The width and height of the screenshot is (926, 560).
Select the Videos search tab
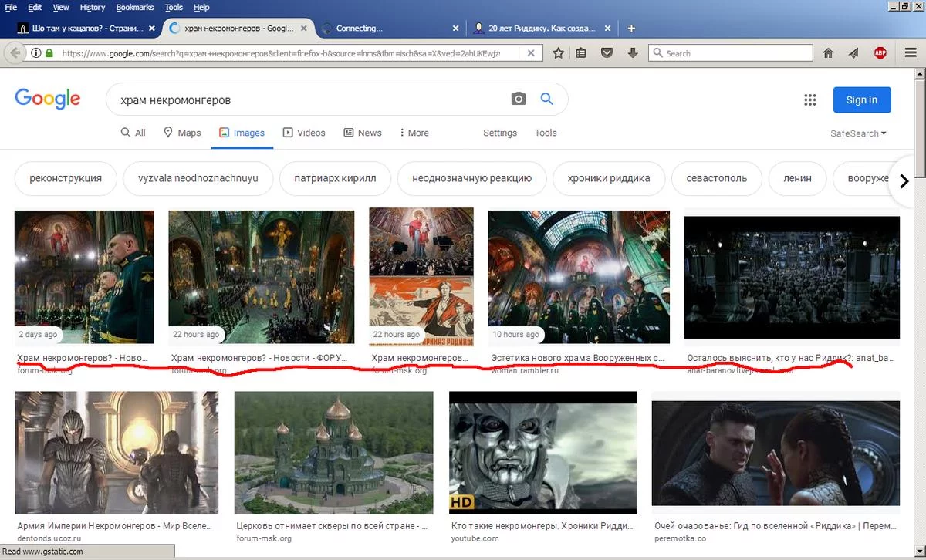click(304, 133)
